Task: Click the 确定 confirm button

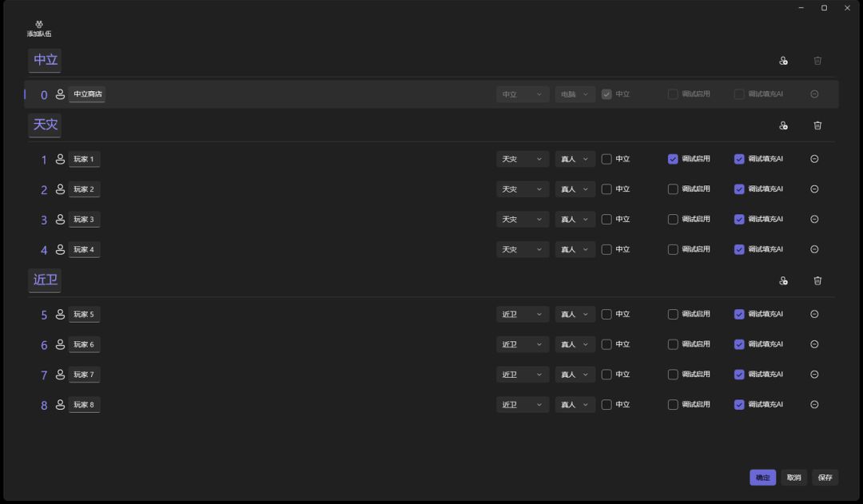Action: (762, 478)
